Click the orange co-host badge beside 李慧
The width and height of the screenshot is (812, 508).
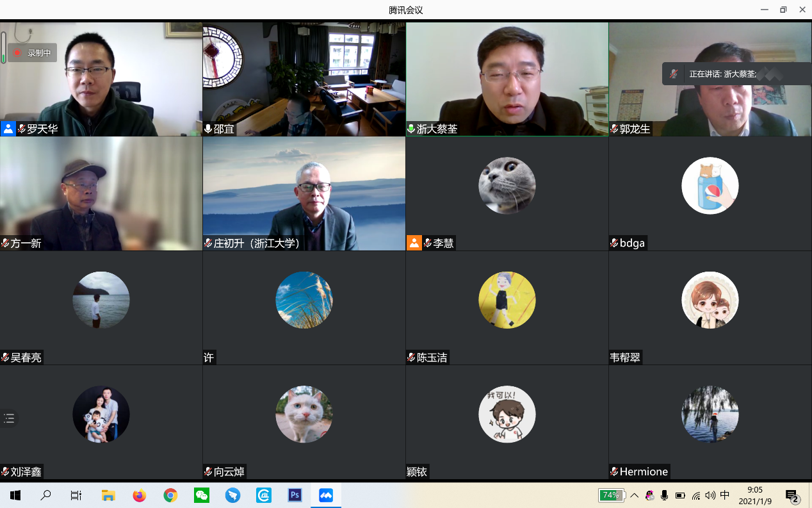point(414,243)
